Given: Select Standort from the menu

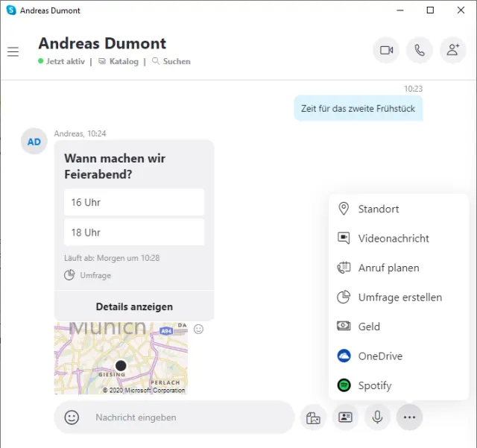Looking at the screenshot, I should [x=378, y=209].
